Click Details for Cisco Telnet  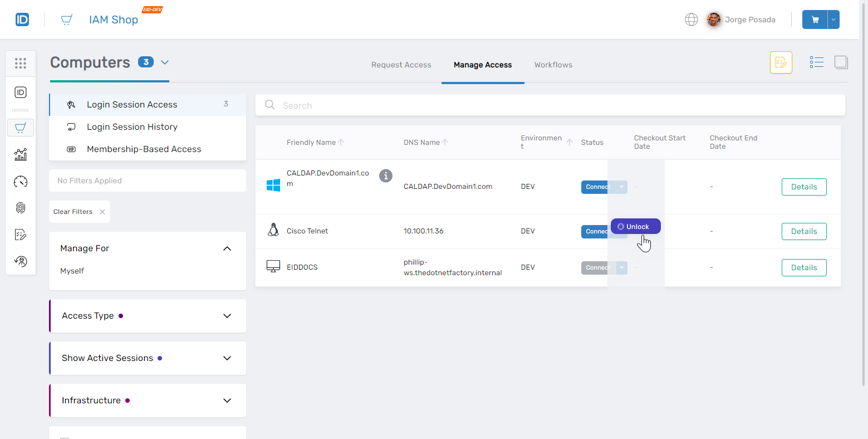(803, 231)
